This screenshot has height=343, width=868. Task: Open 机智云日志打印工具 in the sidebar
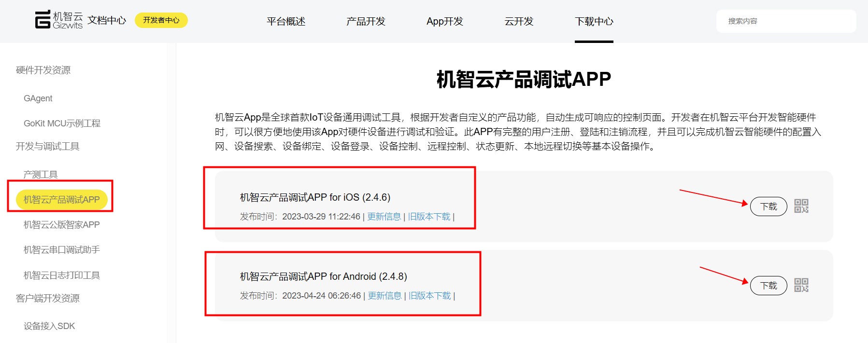(x=62, y=275)
